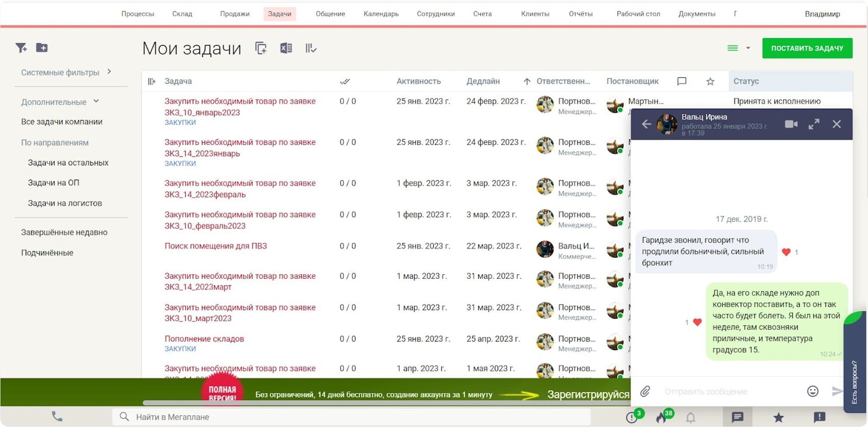Open emoji picker in chat input

pyautogui.click(x=812, y=391)
